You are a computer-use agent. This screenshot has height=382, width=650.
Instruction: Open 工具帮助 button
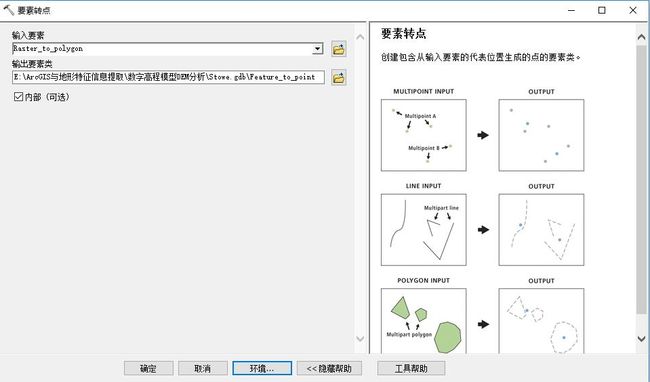pyautogui.click(x=411, y=368)
